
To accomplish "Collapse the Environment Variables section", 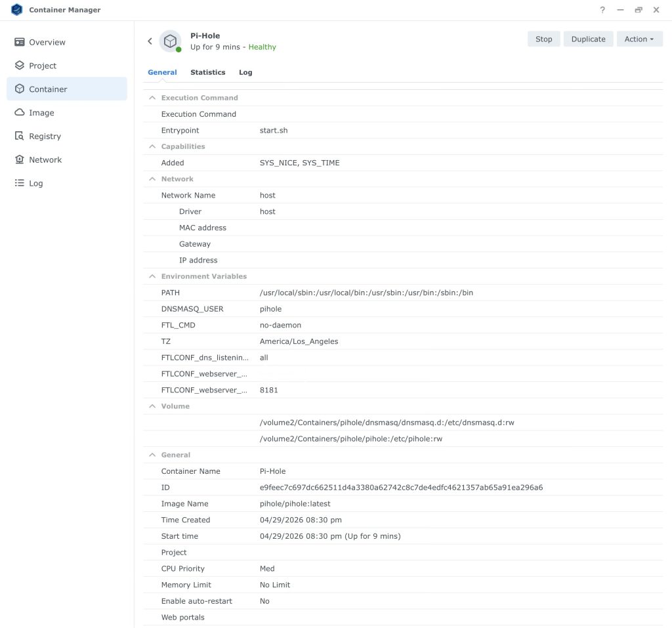I will coord(152,276).
